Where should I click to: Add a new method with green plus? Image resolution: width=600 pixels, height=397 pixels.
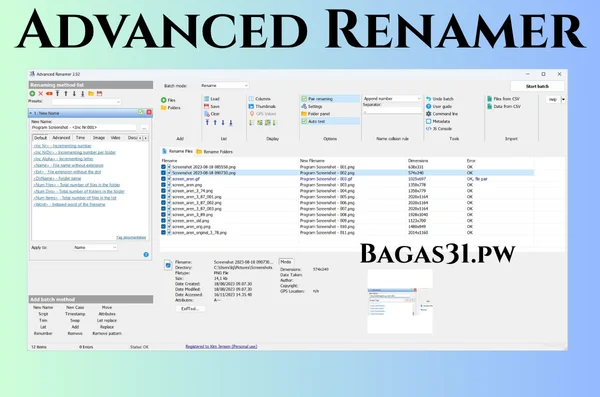click(x=33, y=93)
